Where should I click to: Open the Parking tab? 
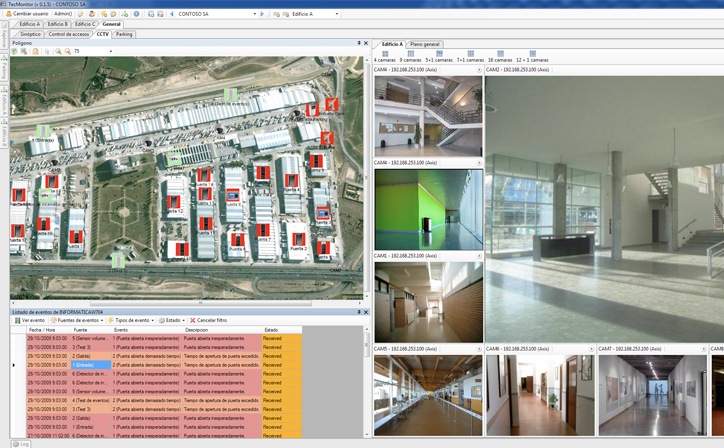[123, 34]
